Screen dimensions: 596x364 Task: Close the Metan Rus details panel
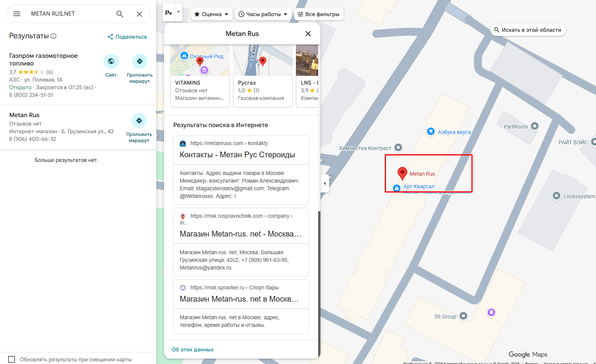pyautogui.click(x=308, y=34)
